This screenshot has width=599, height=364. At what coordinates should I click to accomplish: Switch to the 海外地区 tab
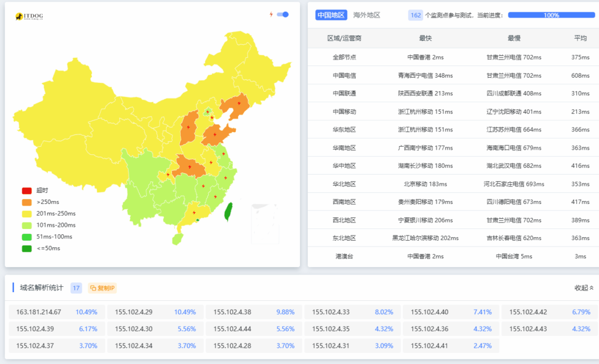[367, 15]
